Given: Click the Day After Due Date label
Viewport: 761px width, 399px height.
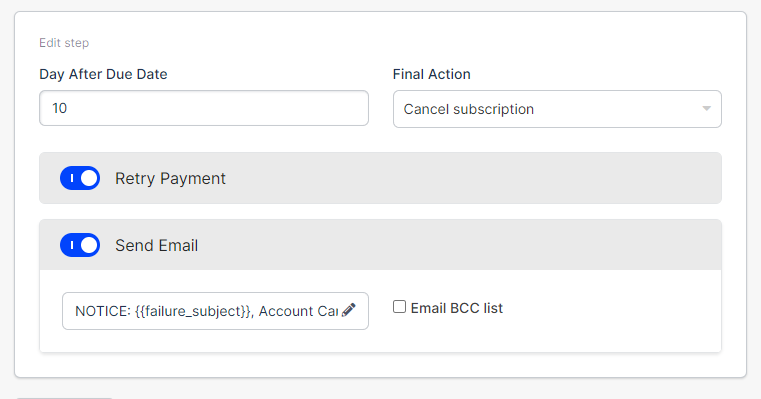Looking at the screenshot, I should click(x=103, y=74).
